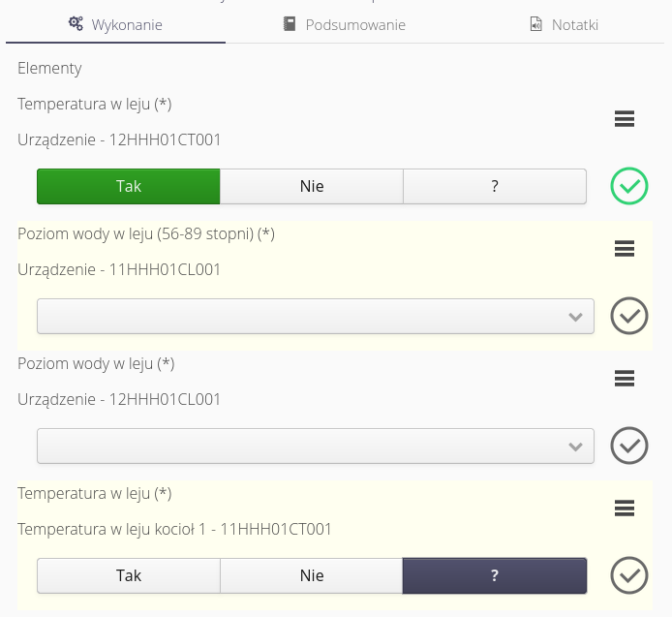
Task: Go to the Wykonanie tab
Action: tap(115, 25)
